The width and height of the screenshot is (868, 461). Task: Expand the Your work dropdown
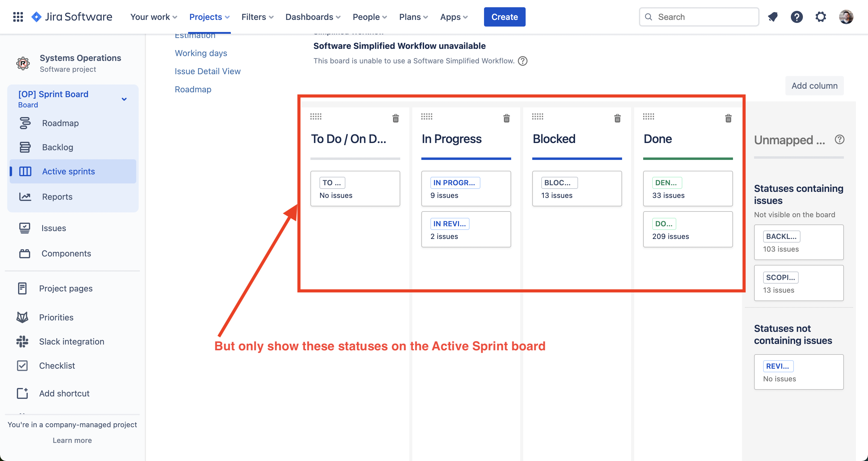(154, 17)
